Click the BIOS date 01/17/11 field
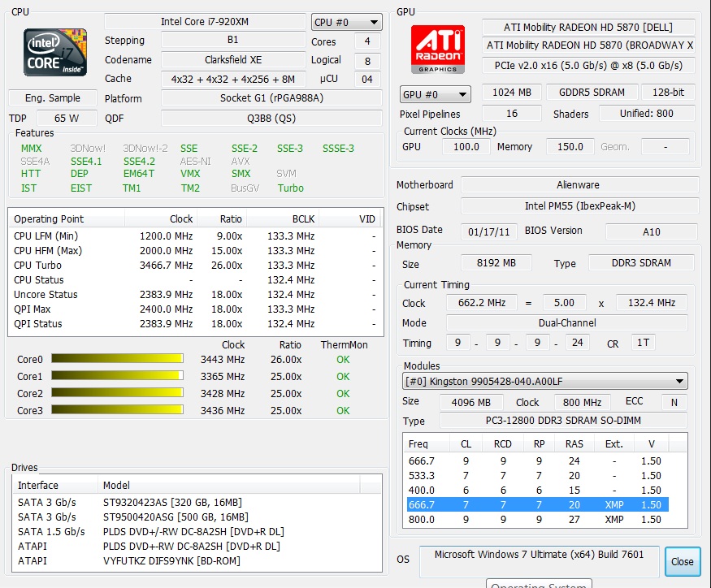The image size is (711, 588). [489, 231]
